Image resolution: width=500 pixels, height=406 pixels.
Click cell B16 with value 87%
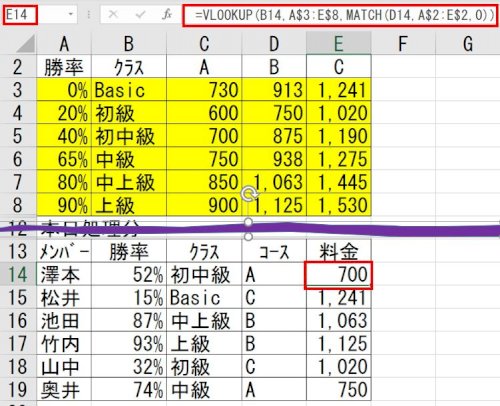(x=129, y=320)
